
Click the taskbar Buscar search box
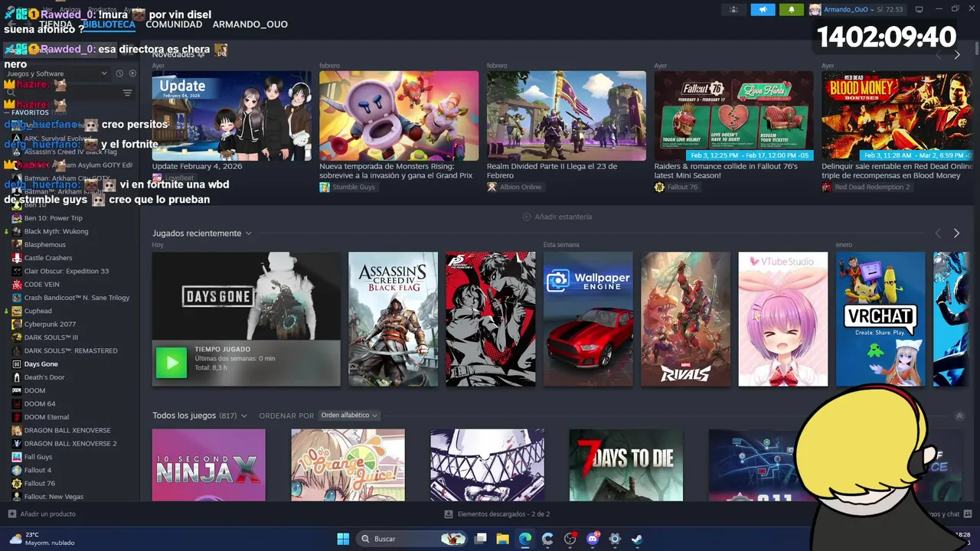412,539
